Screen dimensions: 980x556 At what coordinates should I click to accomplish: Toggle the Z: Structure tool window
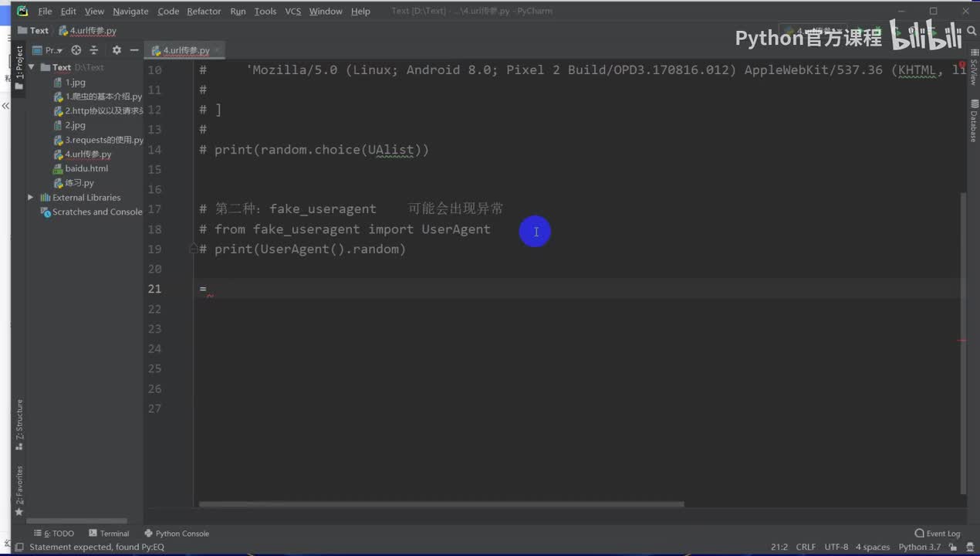click(19, 425)
